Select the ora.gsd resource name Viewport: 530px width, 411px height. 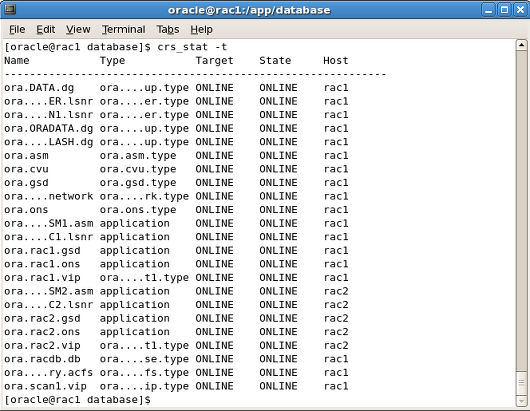tap(26, 183)
